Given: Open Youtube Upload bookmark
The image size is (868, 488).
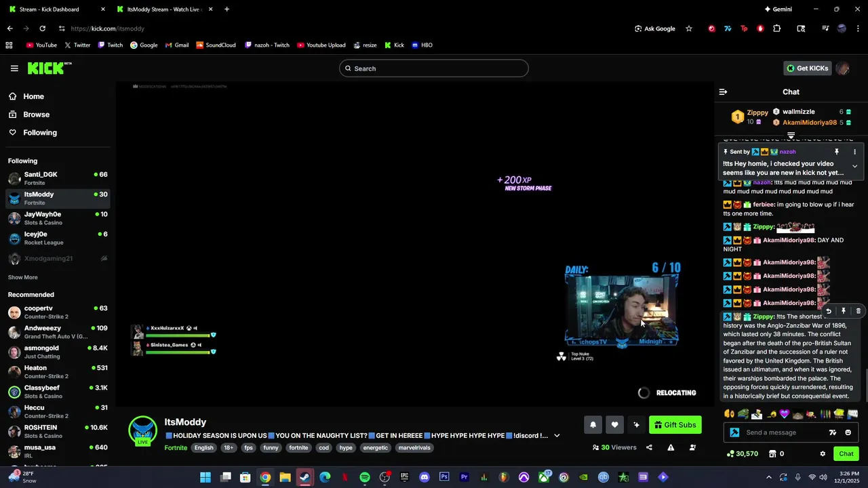Looking at the screenshot, I should tap(321, 45).
